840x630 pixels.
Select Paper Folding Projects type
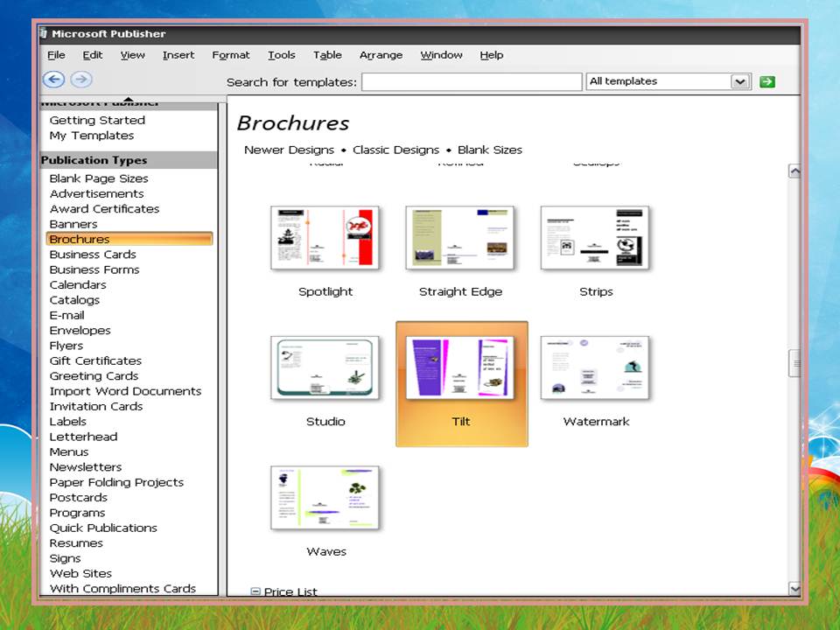point(116,483)
